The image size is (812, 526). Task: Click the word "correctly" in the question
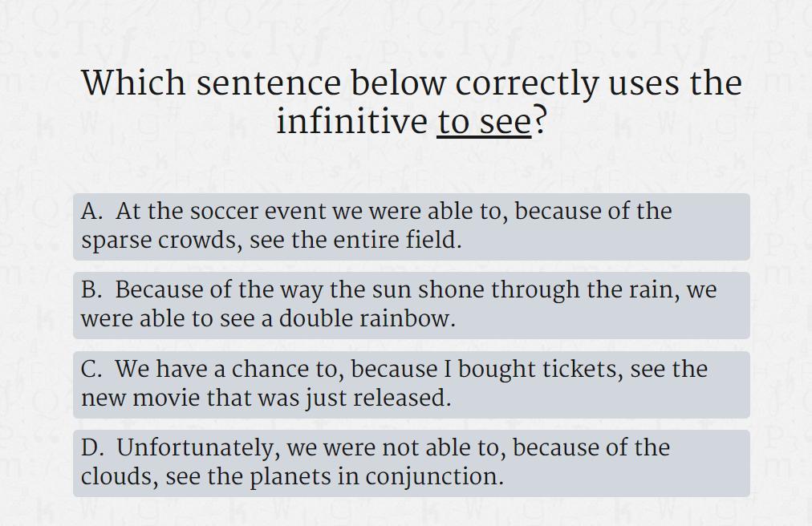point(526,83)
